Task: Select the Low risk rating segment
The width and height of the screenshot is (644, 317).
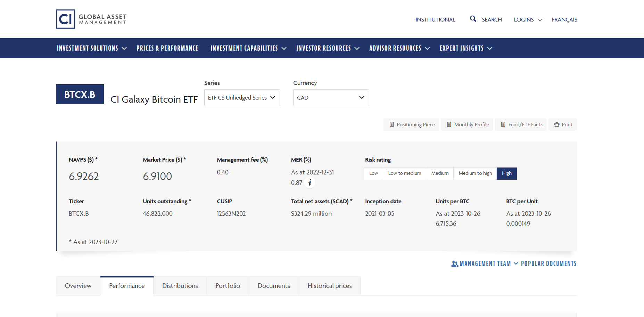Action: tap(373, 173)
